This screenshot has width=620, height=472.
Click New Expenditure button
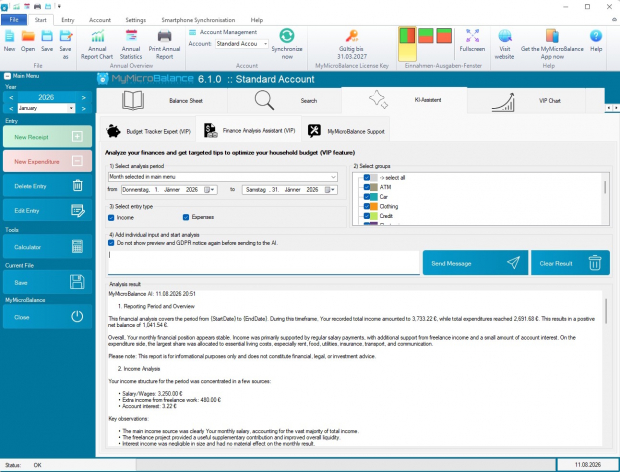coord(47,161)
